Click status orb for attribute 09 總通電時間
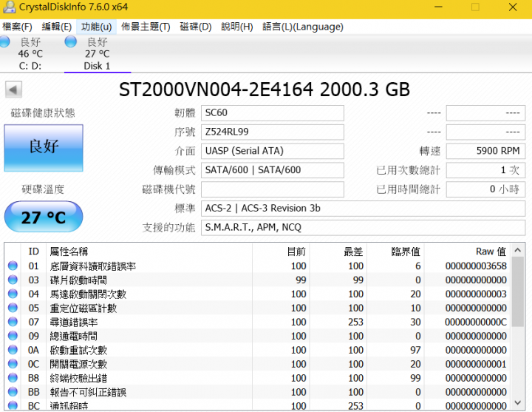Viewport: 532px width, 412px height. pyautogui.click(x=13, y=336)
